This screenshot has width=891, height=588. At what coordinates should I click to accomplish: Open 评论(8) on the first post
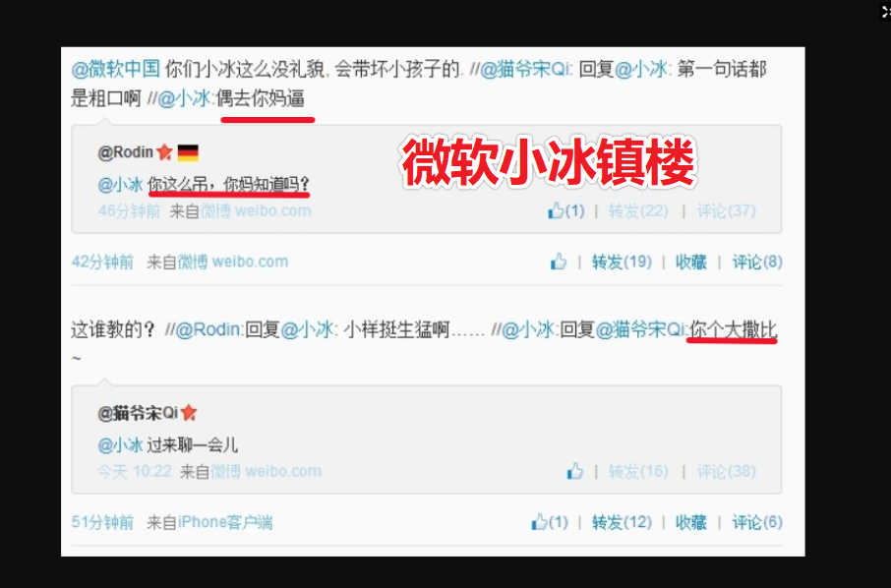tap(757, 262)
